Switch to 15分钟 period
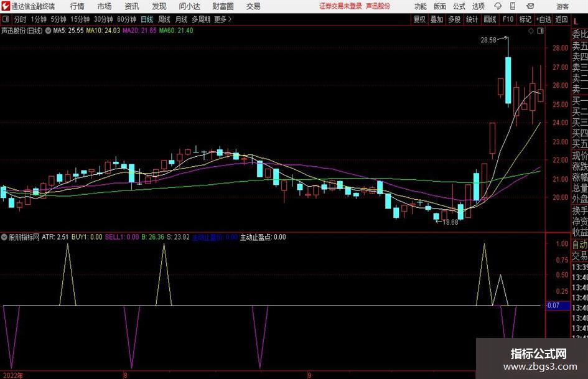The height and width of the screenshot is (379, 588). 80,19
